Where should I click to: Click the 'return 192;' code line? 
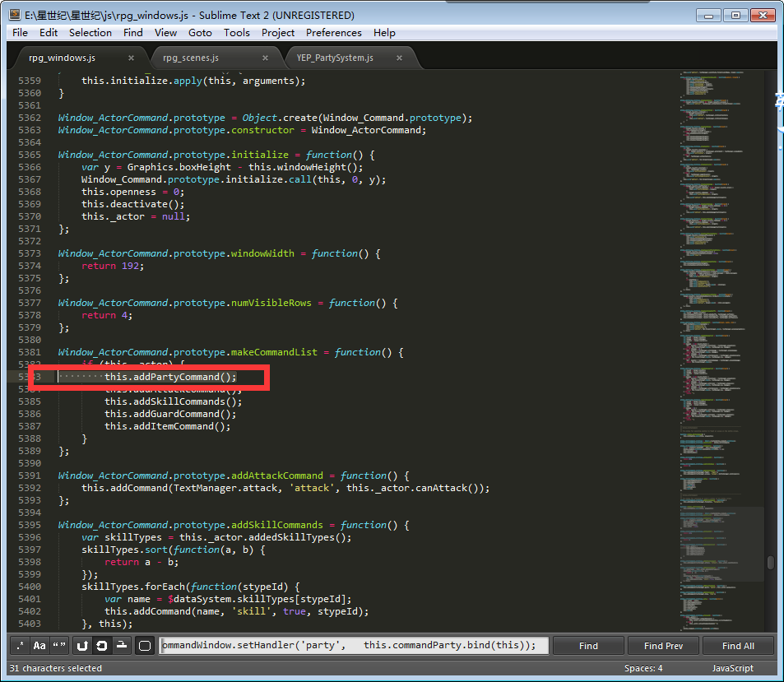(113, 266)
